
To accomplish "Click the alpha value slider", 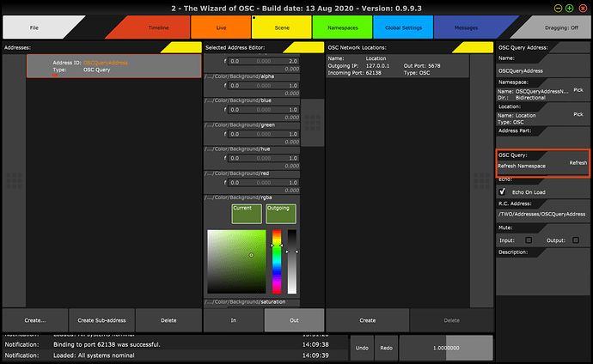I will 264,86.
